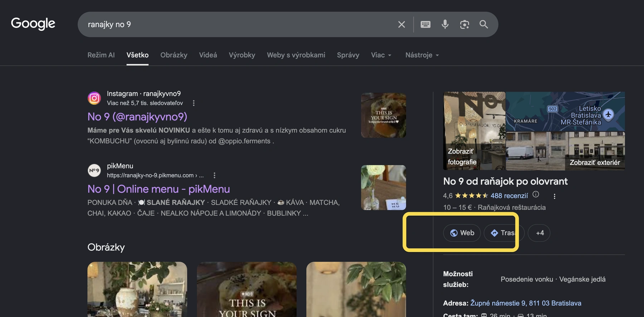Open the Správy tab
Image resolution: width=644 pixels, height=317 pixels.
point(348,55)
